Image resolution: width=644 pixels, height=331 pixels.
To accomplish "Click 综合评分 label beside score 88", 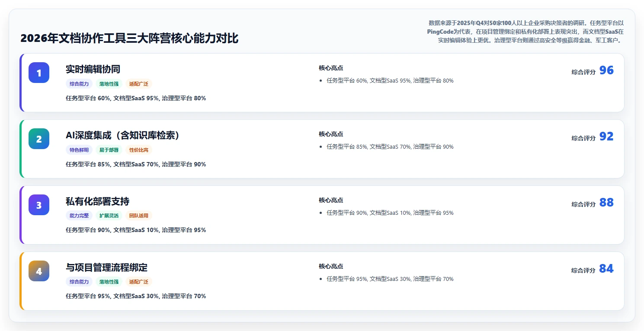I will [583, 204].
